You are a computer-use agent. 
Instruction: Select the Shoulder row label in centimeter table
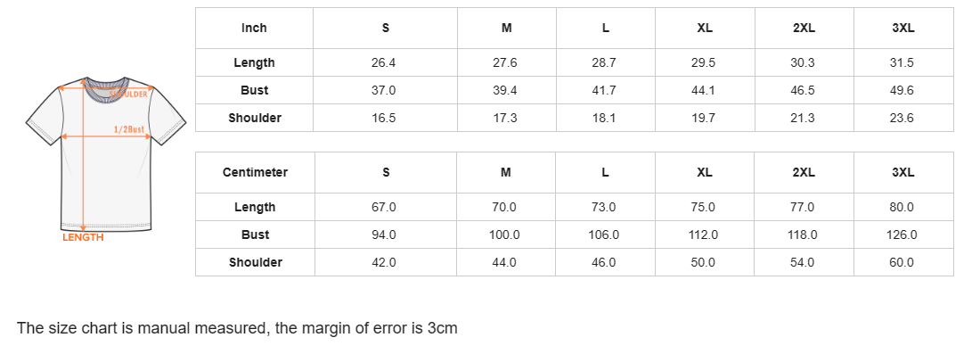pos(255,263)
